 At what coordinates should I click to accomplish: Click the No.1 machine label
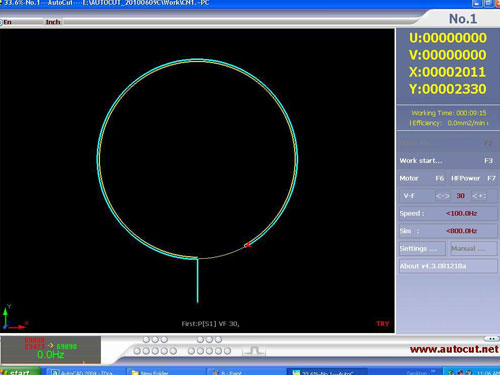[463, 19]
